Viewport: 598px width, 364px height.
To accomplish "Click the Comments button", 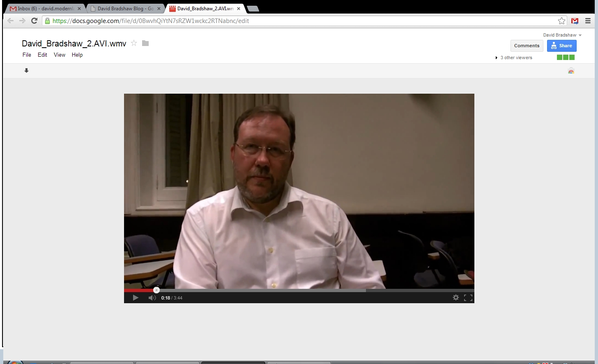I will [x=527, y=46].
